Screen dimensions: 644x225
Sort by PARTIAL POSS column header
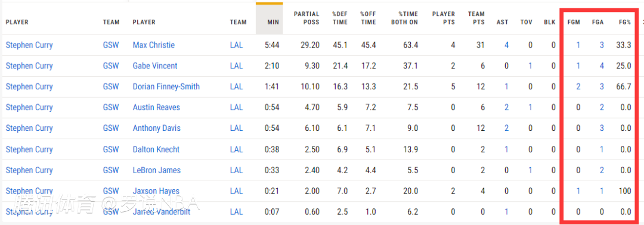(306, 18)
